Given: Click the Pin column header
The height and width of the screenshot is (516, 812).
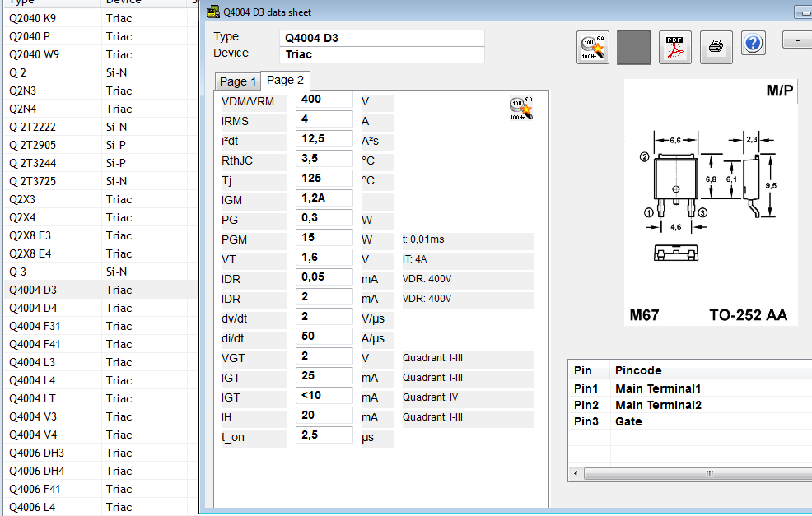Looking at the screenshot, I should [x=590, y=370].
